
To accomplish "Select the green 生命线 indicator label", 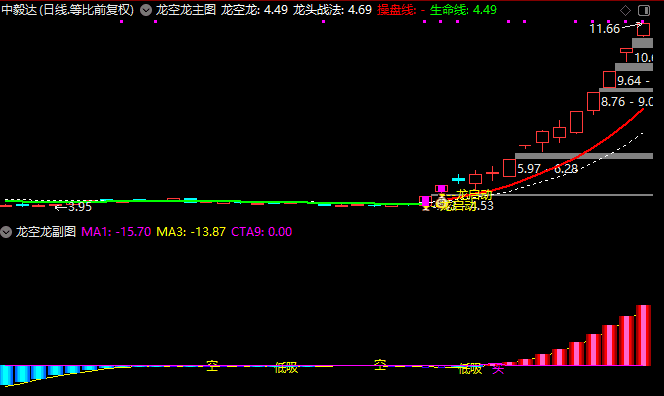I will (x=463, y=10).
